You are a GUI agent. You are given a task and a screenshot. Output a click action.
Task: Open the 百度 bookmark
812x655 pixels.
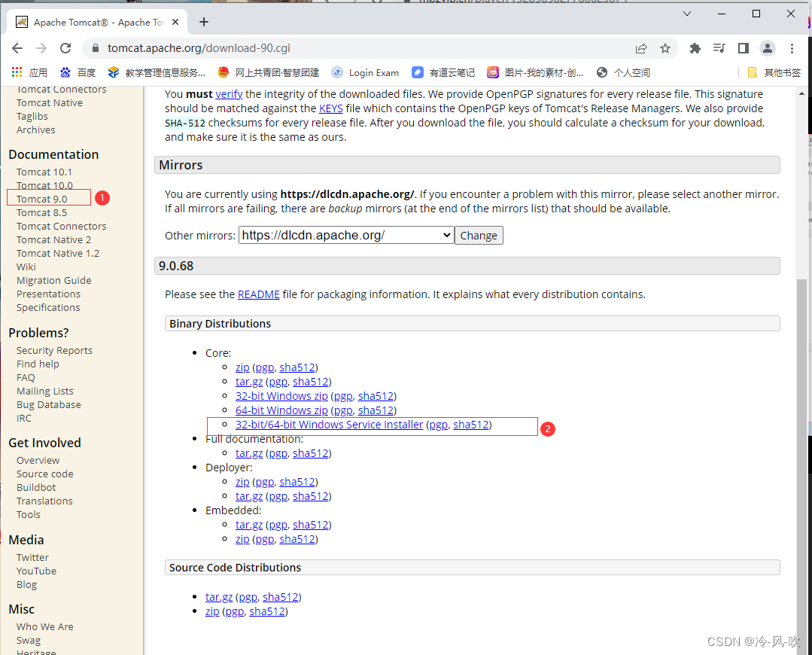coord(78,72)
